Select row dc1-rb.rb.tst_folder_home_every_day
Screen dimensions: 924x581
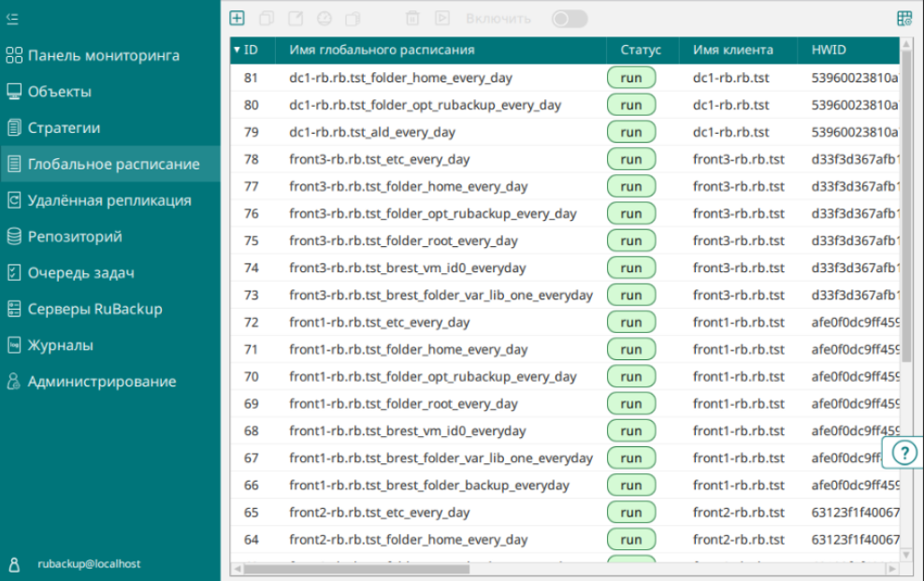click(x=565, y=78)
